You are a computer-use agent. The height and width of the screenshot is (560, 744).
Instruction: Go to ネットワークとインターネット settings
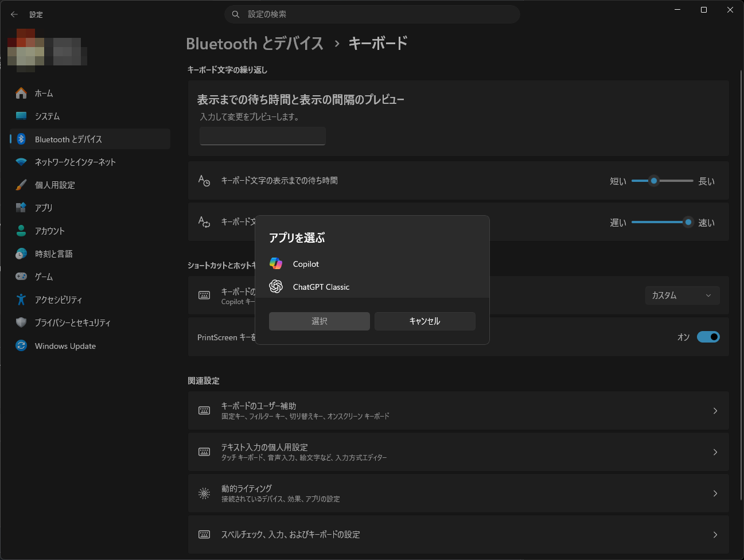[90, 162]
